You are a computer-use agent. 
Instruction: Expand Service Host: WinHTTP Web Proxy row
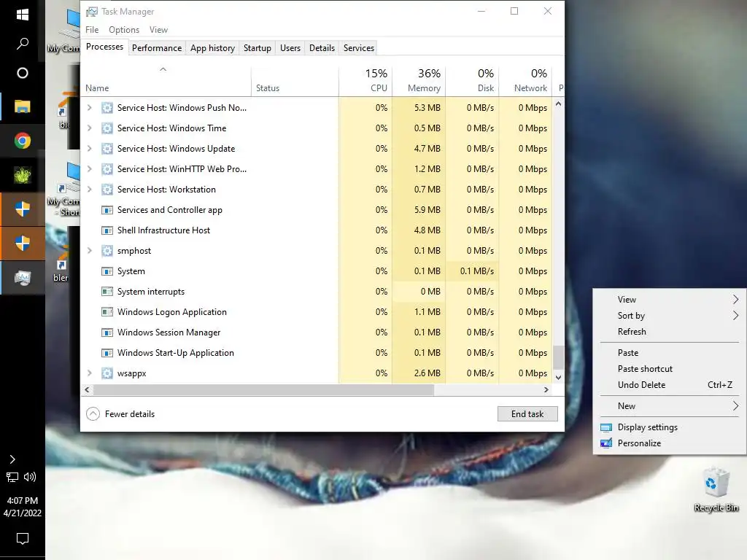pyautogui.click(x=89, y=169)
